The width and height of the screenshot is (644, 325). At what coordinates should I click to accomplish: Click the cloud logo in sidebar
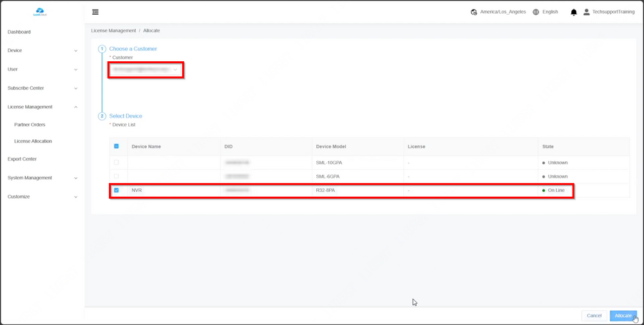click(x=40, y=12)
